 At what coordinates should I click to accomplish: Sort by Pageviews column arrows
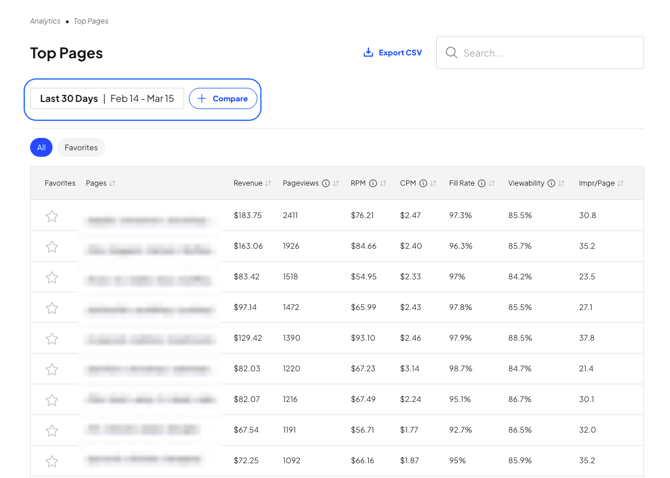pos(336,183)
